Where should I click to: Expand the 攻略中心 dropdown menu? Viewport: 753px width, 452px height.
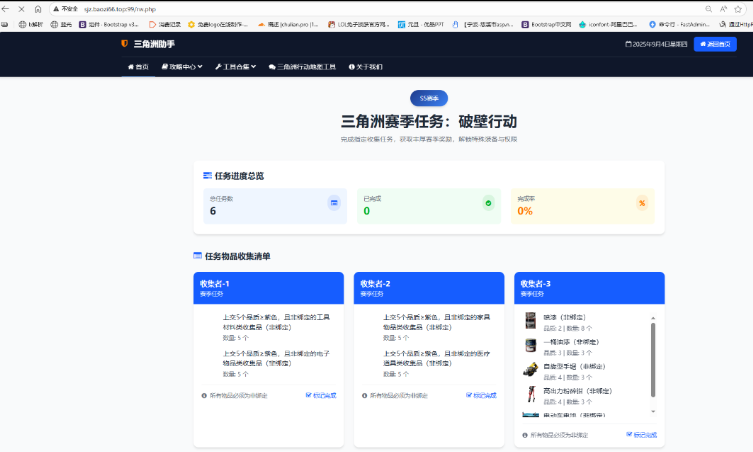tap(181, 67)
